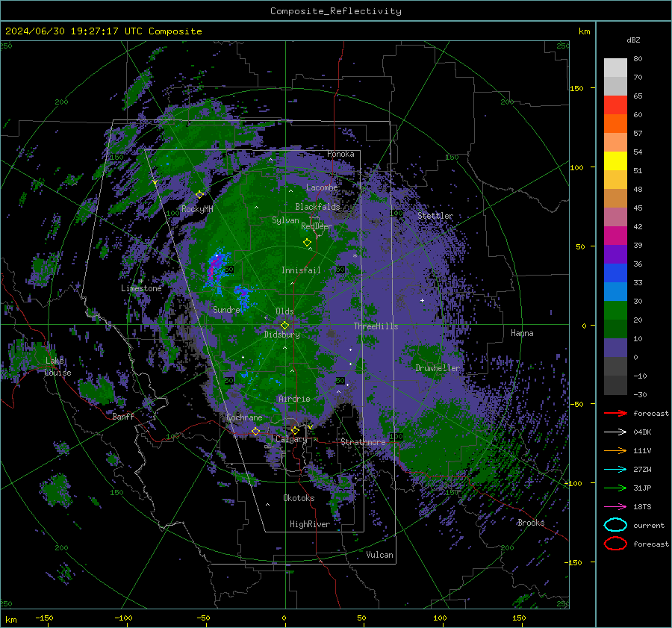672x628 pixels.
Task: Select the purple 36-39 dBZ swatch
Action: pyautogui.click(x=615, y=255)
